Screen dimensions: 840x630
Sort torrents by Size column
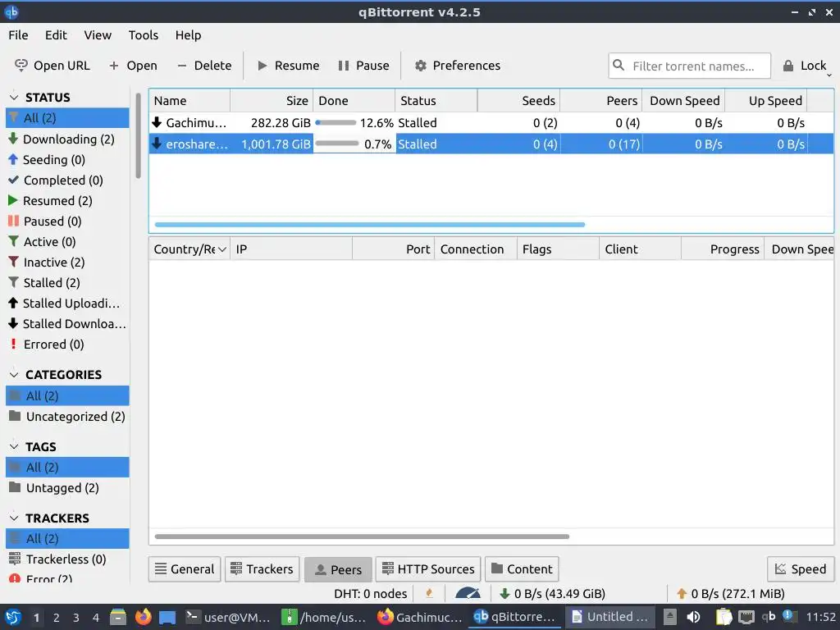point(272,101)
